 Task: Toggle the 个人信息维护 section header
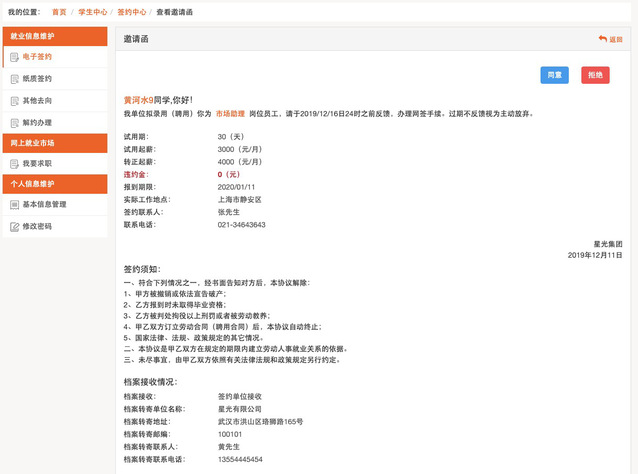click(53, 184)
